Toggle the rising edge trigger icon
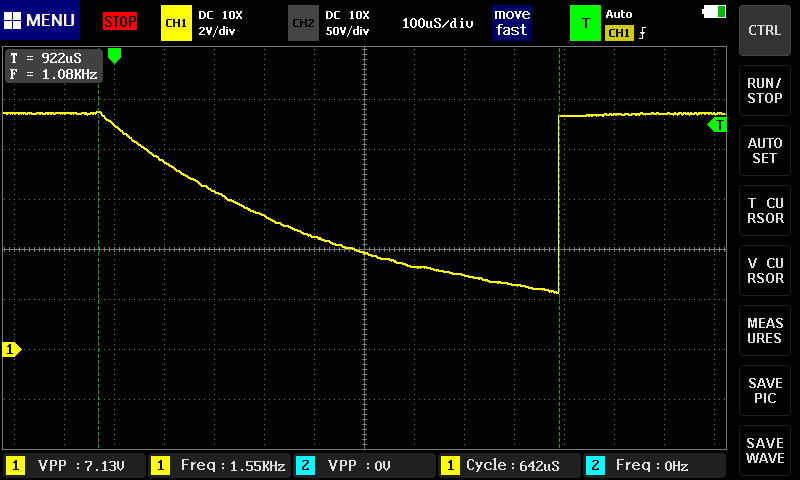 click(x=642, y=33)
